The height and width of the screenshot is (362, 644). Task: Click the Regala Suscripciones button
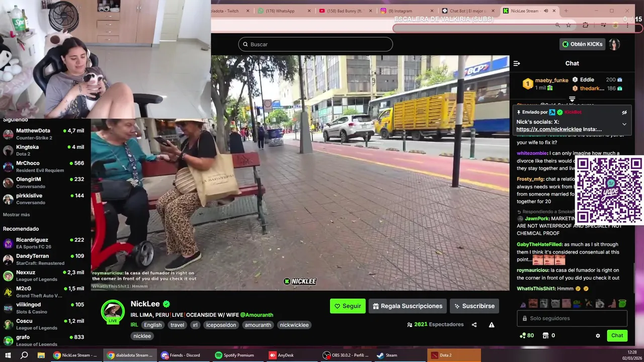407,306
